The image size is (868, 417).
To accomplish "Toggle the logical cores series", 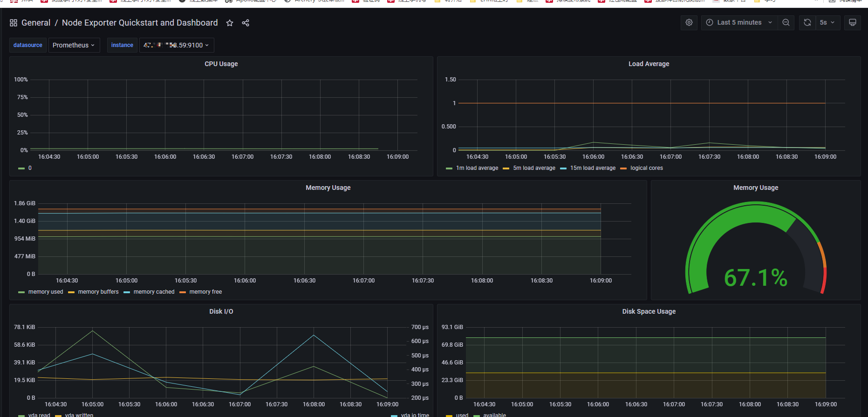I will 646,168.
